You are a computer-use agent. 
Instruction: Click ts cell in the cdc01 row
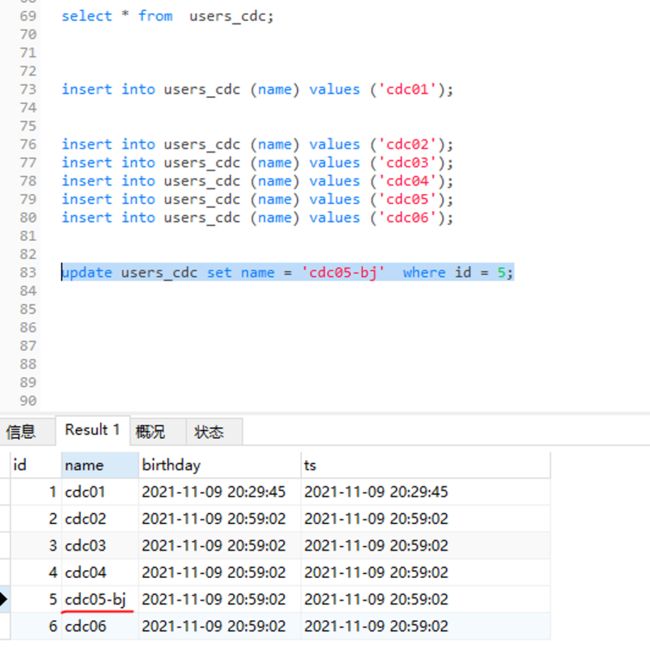tap(426, 492)
